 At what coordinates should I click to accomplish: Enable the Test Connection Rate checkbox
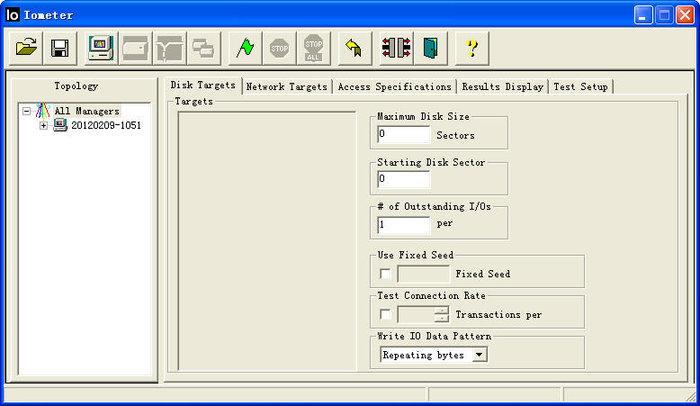385,314
